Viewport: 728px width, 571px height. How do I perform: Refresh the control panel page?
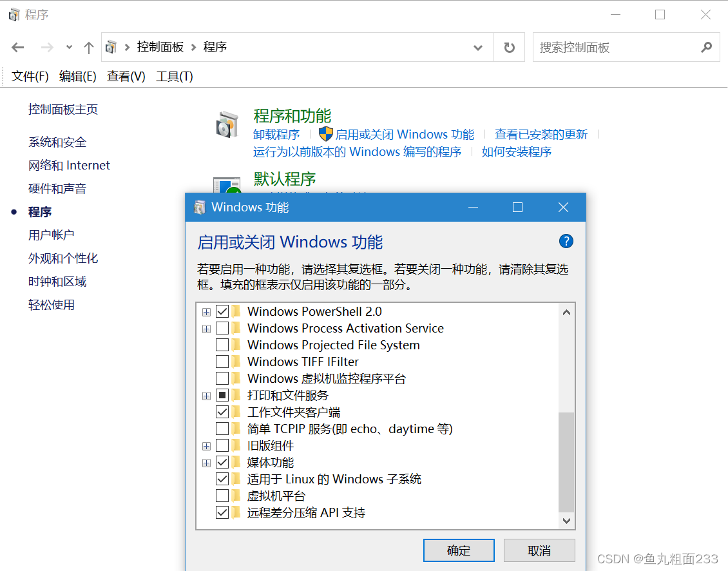[510, 48]
